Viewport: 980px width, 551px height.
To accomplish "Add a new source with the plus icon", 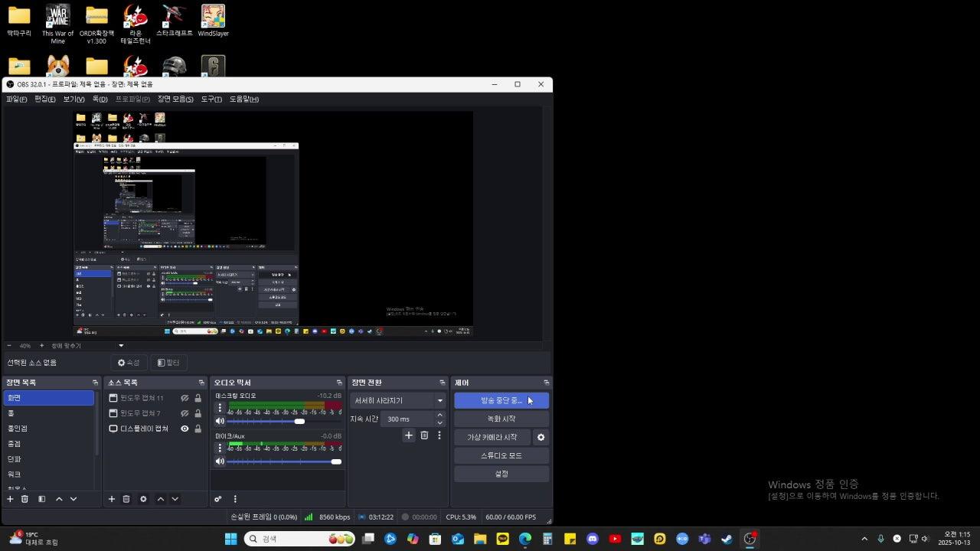I will [111, 499].
